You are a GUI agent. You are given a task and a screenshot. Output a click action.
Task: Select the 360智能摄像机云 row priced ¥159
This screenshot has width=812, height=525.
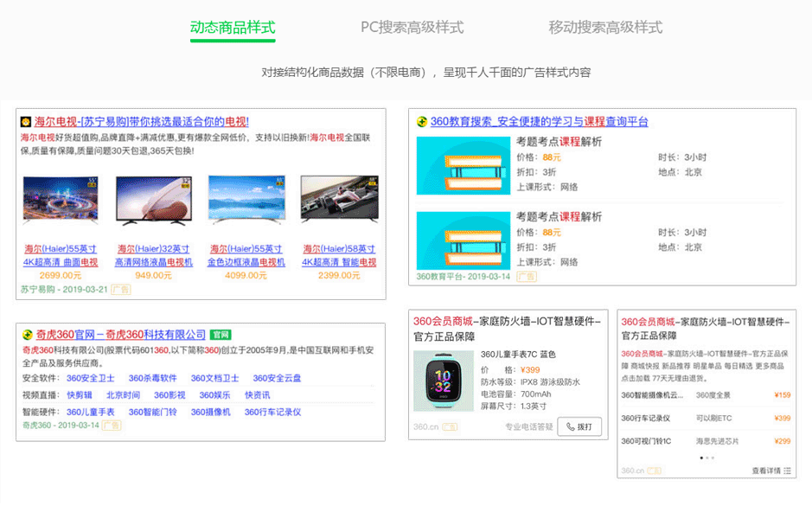click(706, 395)
